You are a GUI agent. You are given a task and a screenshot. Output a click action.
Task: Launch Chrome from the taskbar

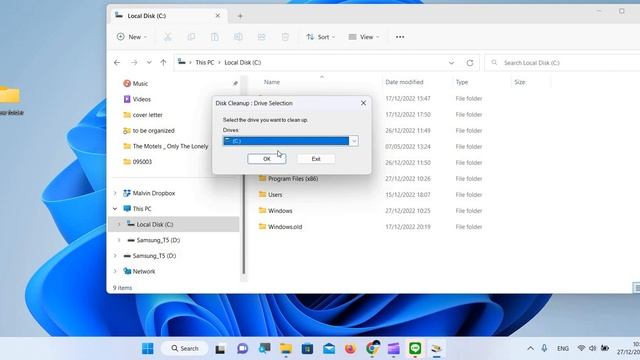372,349
